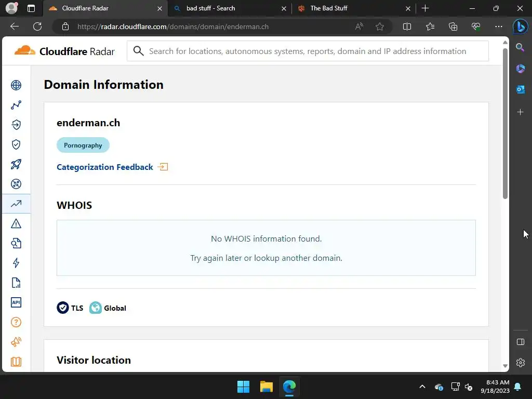The image size is (532, 399).
Task: View site information lock icon
Action: (x=65, y=26)
